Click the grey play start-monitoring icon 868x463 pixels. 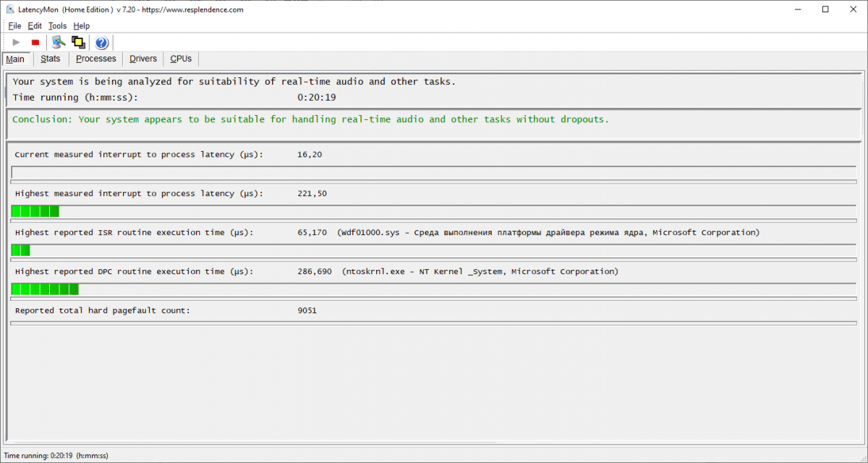[16, 43]
